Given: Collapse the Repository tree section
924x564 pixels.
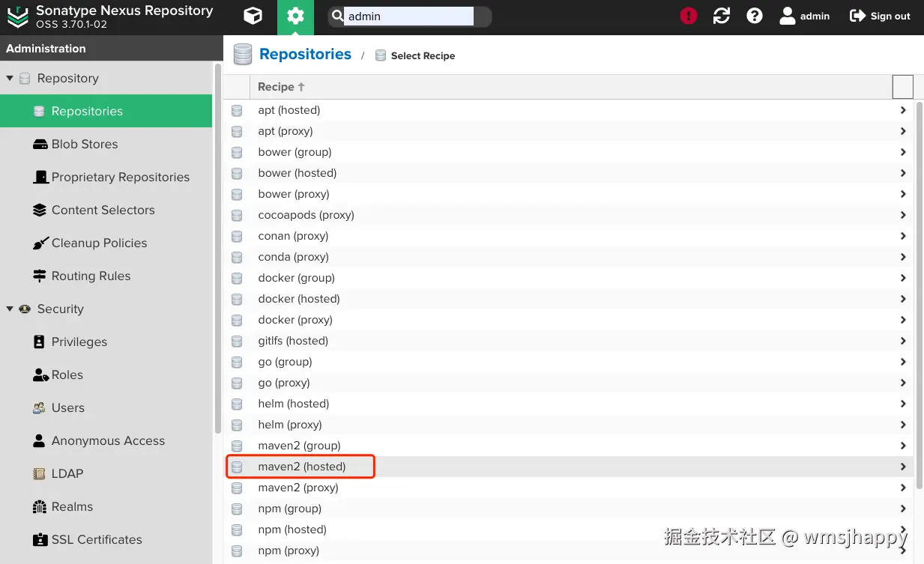Looking at the screenshot, I should click(x=10, y=78).
